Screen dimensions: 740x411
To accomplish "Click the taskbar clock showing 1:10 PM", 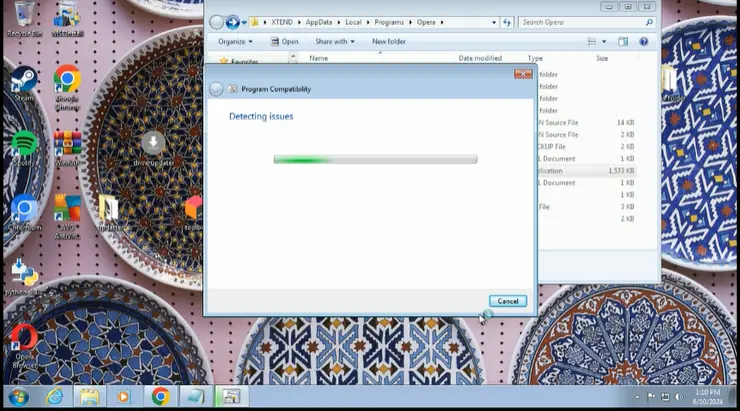I will (x=707, y=397).
